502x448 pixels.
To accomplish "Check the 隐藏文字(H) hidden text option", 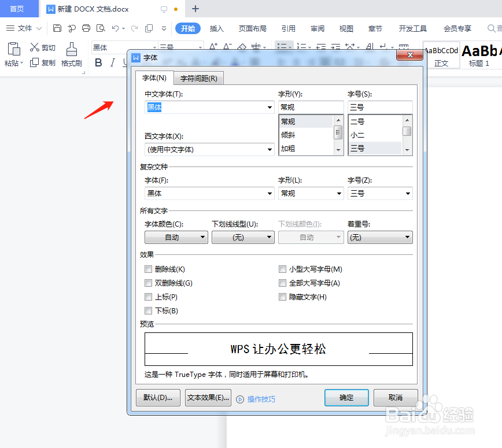I will [282, 297].
